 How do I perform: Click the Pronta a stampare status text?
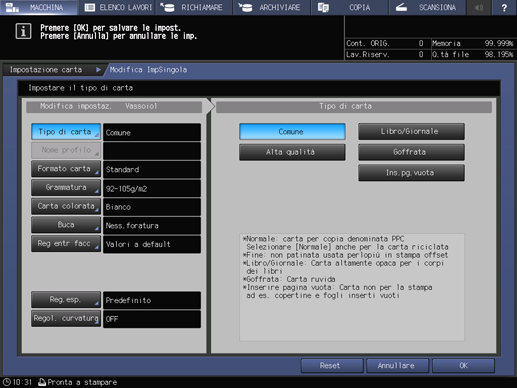pyautogui.click(x=82, y=382)
